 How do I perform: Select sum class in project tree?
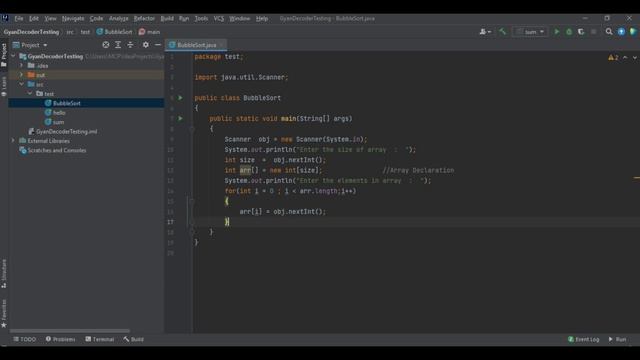(58, 122)
